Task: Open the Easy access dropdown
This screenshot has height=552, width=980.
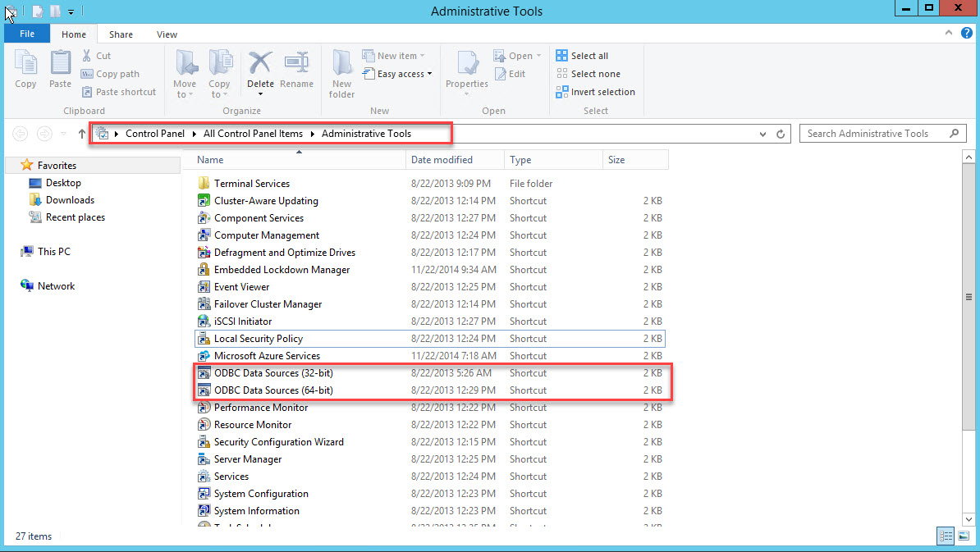Action: [397, 74]
